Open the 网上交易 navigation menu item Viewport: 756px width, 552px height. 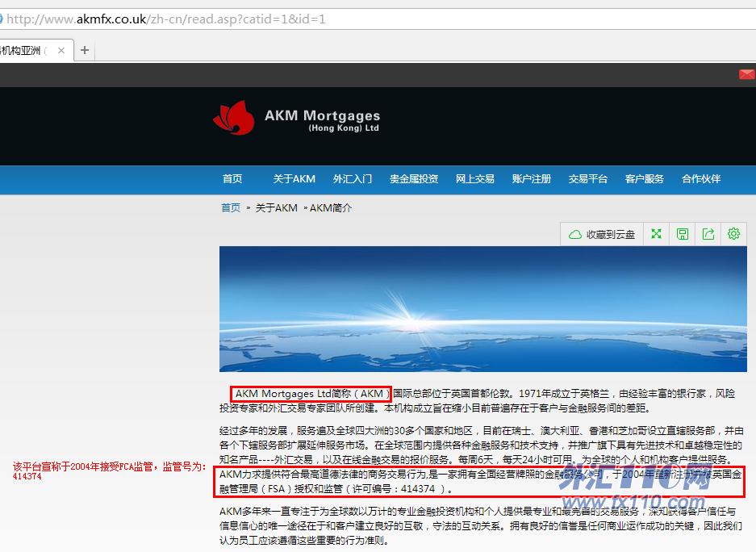(475, 179)
